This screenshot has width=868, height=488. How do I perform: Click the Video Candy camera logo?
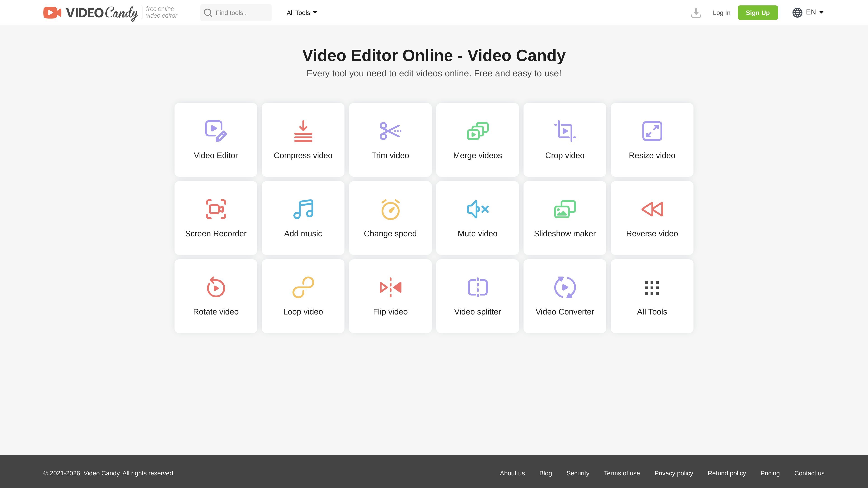tap(52, 13)
